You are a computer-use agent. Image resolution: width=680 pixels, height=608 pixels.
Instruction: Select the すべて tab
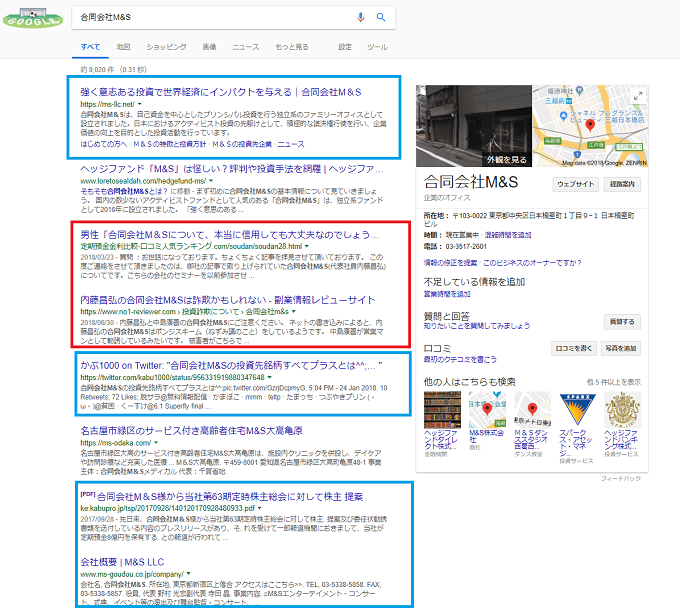point(90,47)
